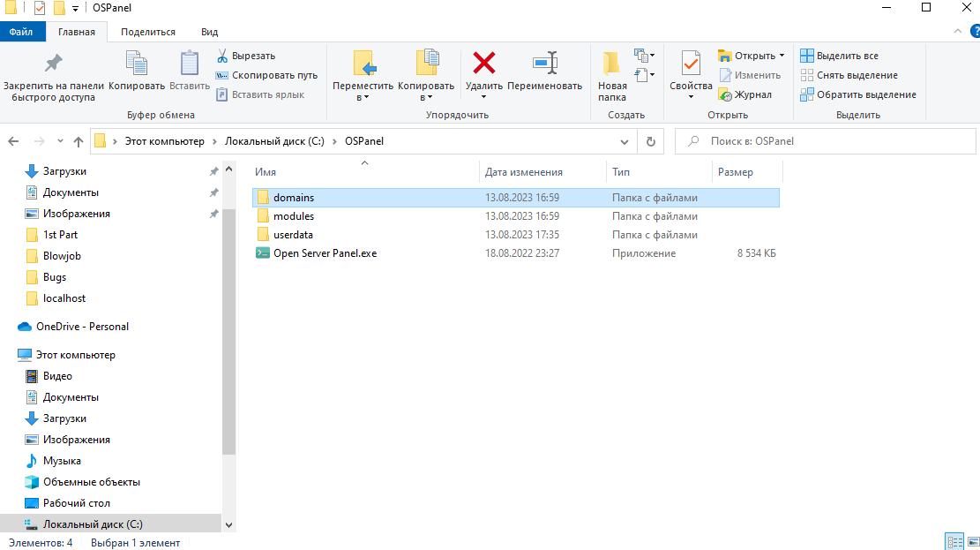Switch to details view layout toggle
980x550 pixels.
(954, 542)
